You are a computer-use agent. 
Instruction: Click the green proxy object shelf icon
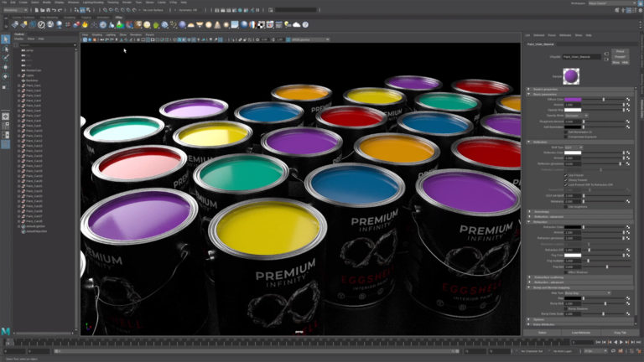156,25
